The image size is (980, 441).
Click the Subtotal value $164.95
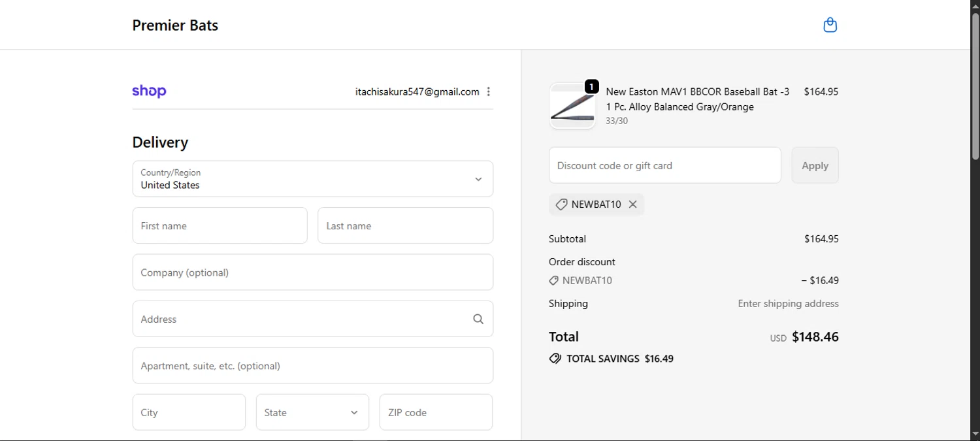point(821,239)
